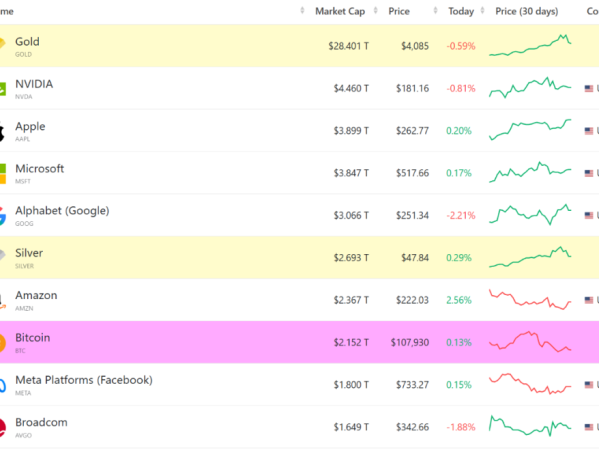
Task: Click Microsoft price $517.66
Action: 413,173
